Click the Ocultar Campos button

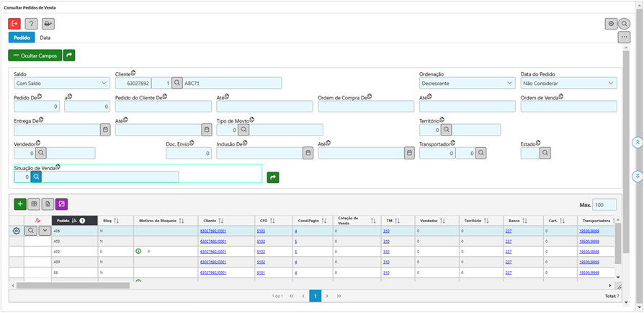point(35,55)
